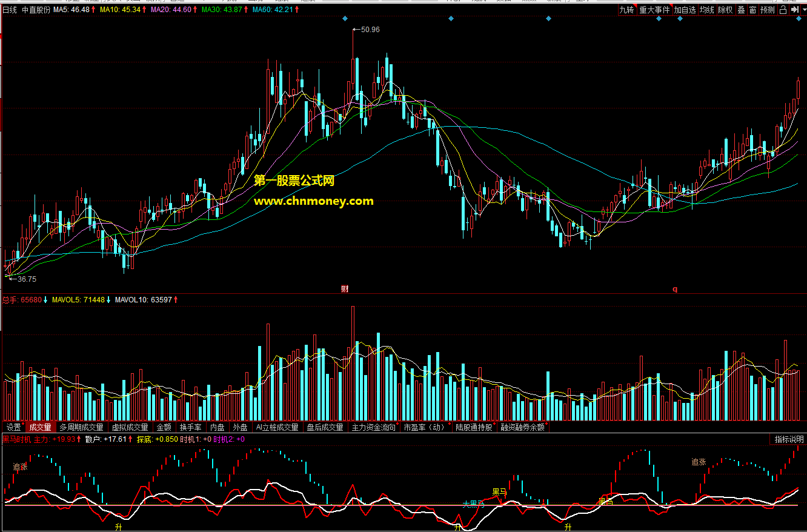The height and width of the screenshot is (532, 807).
Task: Select the 陆股通持股 tab
Action: tap(474, 427)
